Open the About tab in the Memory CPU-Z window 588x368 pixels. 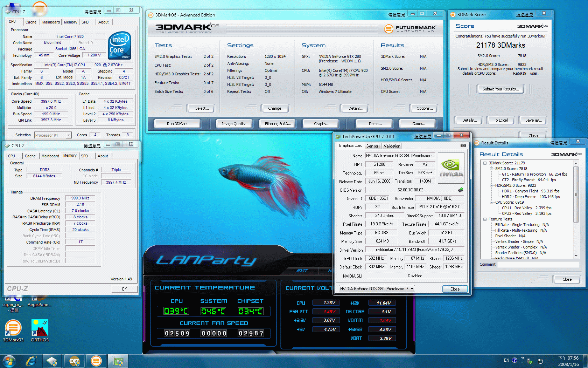pyautogui.click(x=103, y=156)
